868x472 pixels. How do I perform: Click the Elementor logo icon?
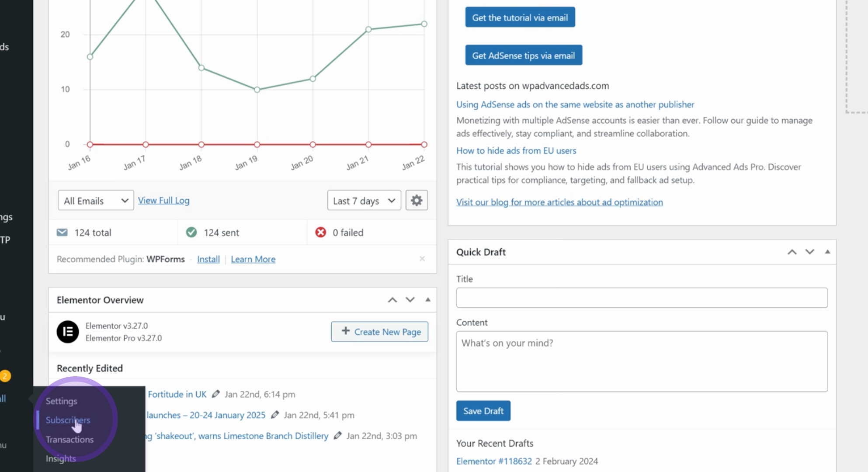pyautogui.click(x=68, y=332)
